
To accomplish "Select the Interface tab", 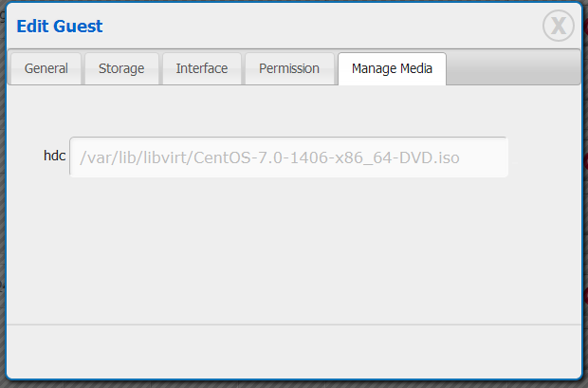I will coord(202,68).
